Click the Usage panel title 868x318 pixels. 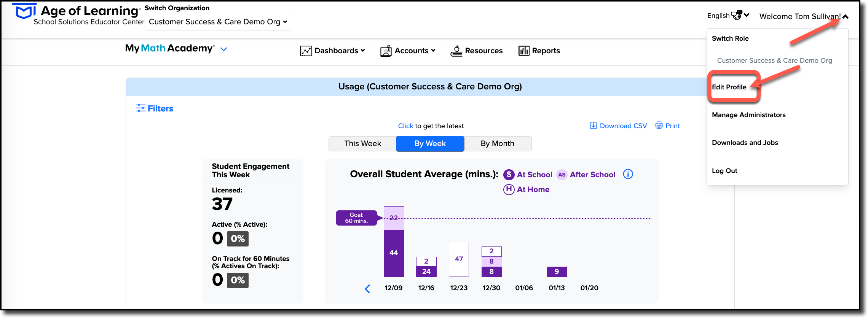click(430, 86)
